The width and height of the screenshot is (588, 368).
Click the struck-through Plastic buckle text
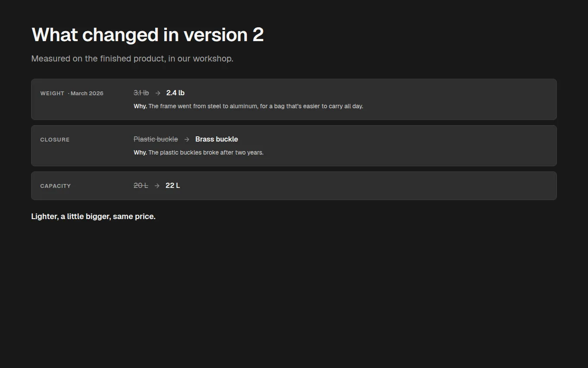point(156,139)
